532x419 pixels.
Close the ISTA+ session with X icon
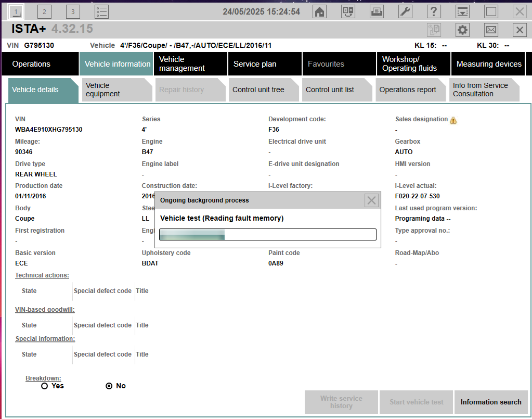point(520,30)
